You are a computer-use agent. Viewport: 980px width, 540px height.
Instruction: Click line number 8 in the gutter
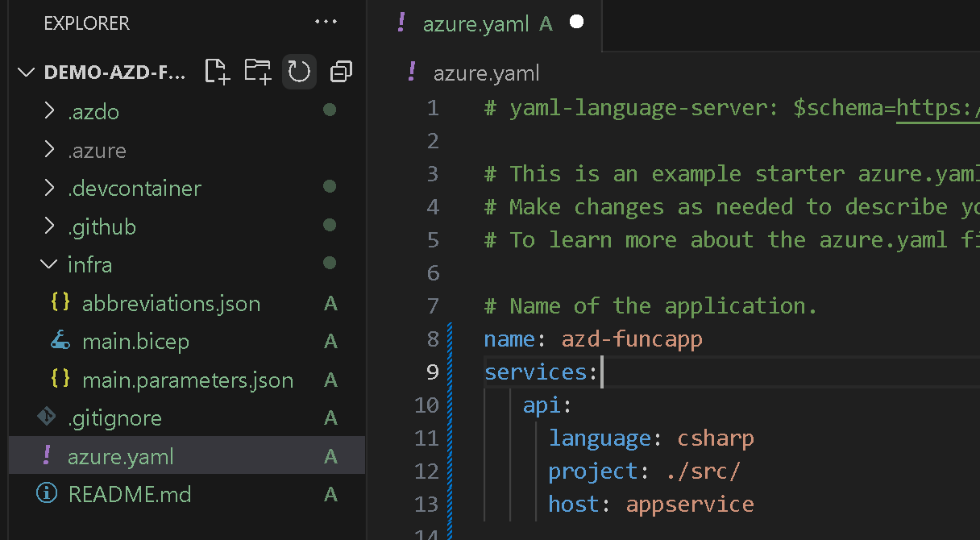[x=433, y=339]
